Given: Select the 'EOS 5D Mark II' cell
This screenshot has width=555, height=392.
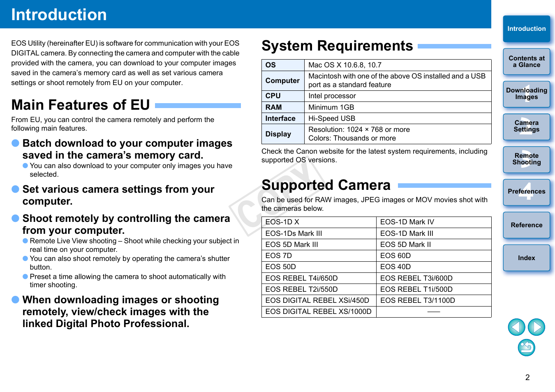Looking at the screenshot, I should point(434,244).
